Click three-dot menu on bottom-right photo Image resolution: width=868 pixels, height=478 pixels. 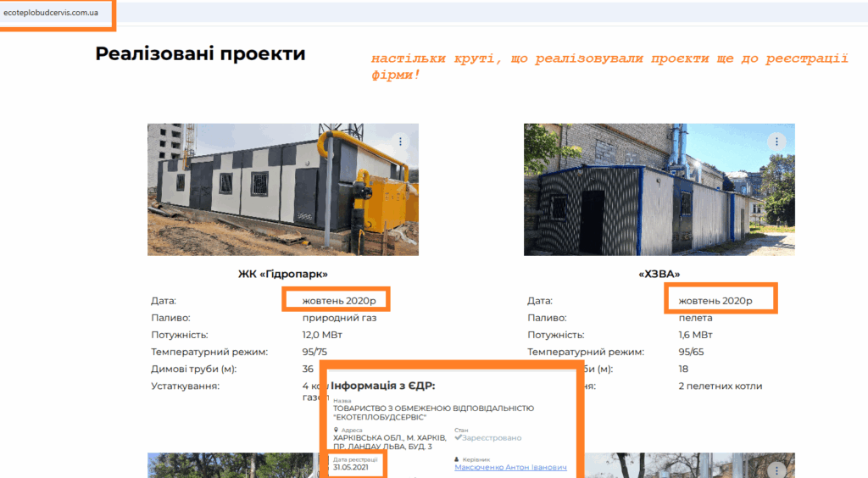point(776,470)
